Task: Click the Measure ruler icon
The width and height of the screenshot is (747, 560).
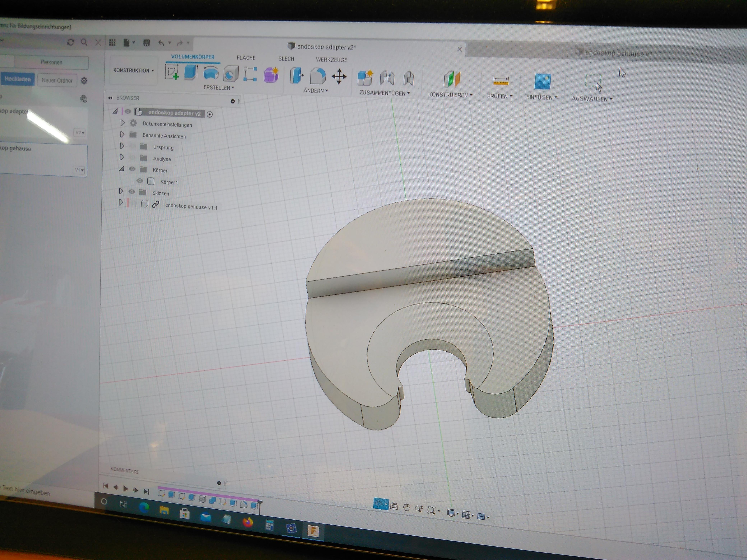Action: coord(500,81)
